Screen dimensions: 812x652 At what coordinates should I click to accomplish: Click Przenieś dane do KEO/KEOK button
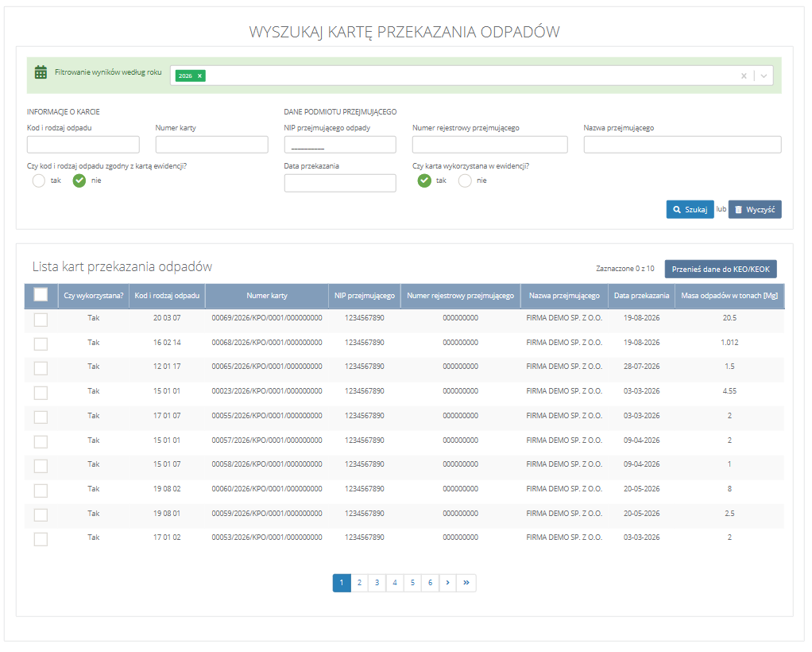click(x=721, y=269)
